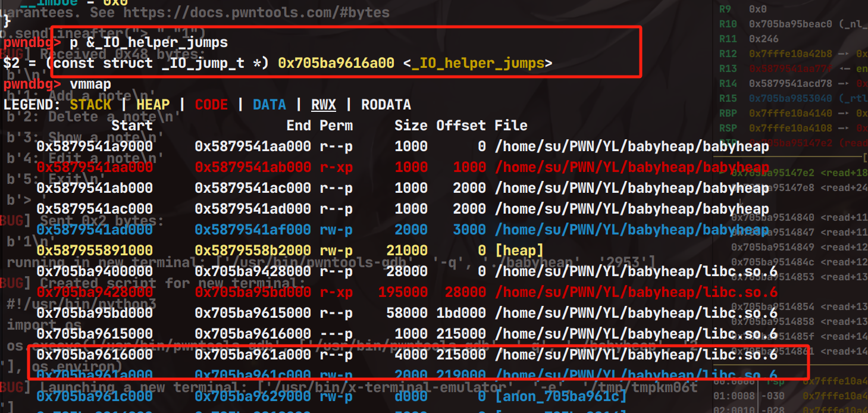Screen dimensions: 868x413
Task: Click the blue DATA legend label
Action: tap(269, 105)
